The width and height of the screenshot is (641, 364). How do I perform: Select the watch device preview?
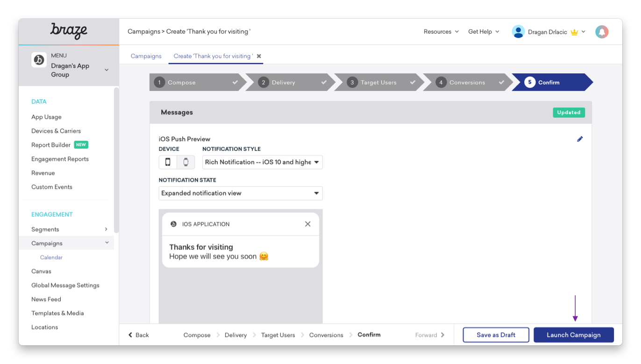click(x=185, y=162)
